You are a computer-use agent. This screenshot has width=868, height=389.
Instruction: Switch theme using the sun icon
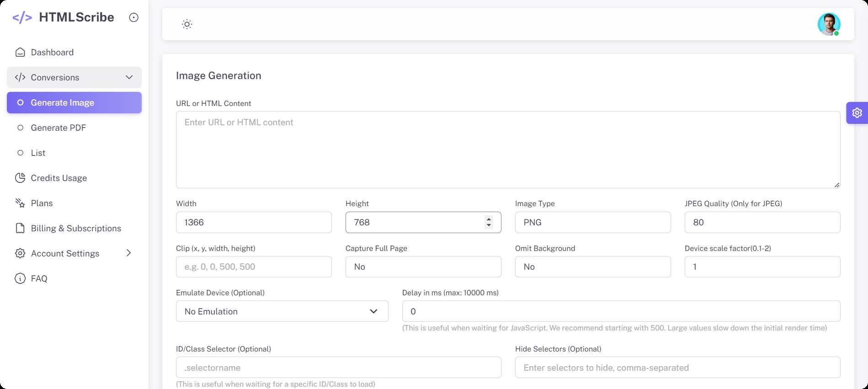click(x=187, y=24)
